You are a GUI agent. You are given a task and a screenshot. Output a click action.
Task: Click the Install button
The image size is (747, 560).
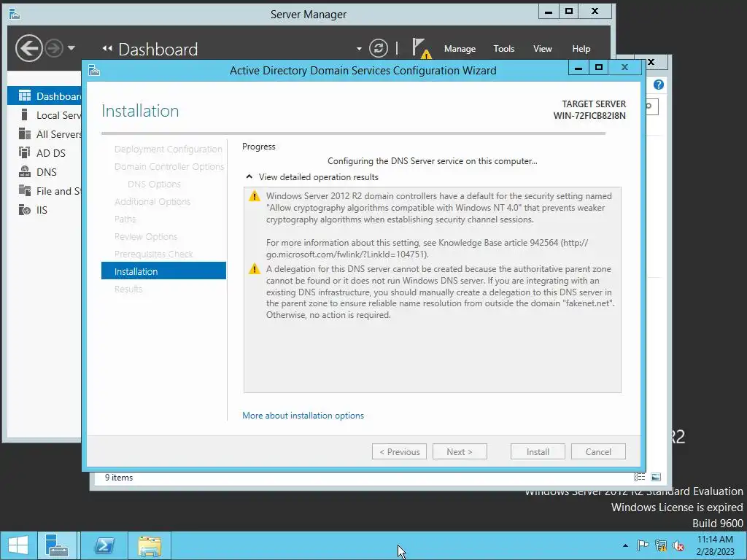(x=538, y=451)
